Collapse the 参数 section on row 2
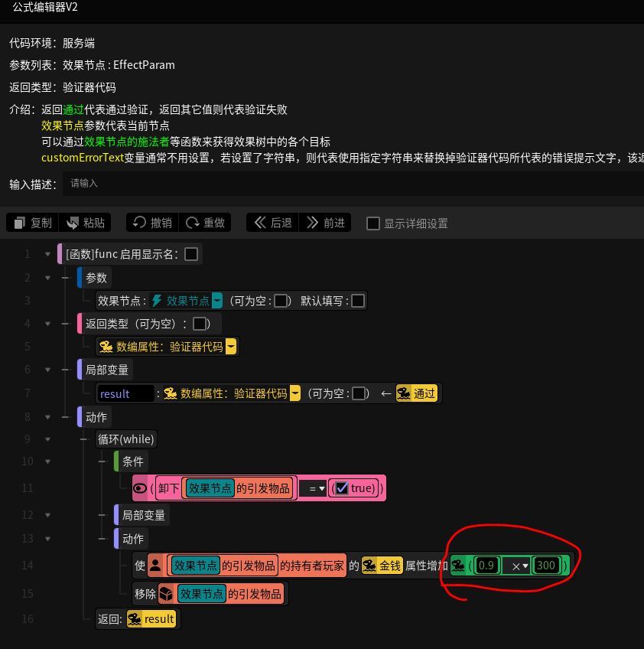 pos(47,278)
